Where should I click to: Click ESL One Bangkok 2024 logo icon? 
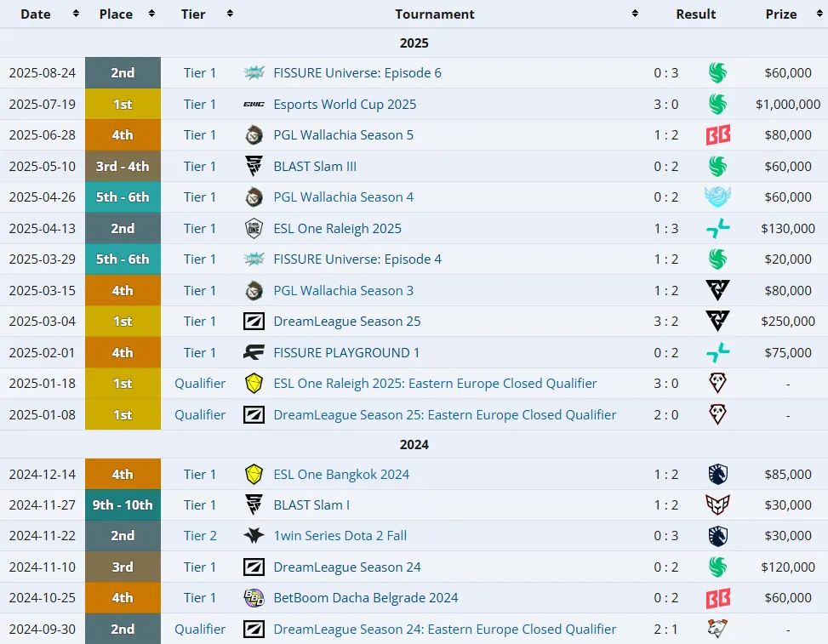click(254, 475)
